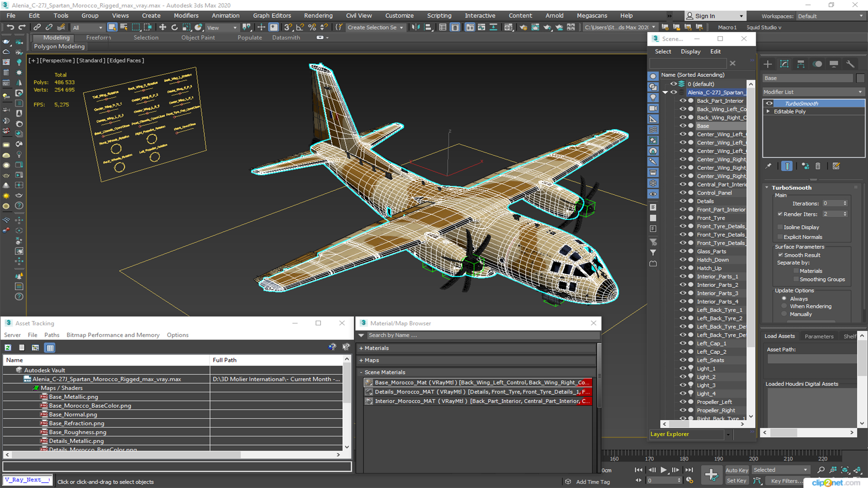The width and height of the screenshot is (868, 488).
Task: Go to the end frame
Action: [x=689, y=470]
